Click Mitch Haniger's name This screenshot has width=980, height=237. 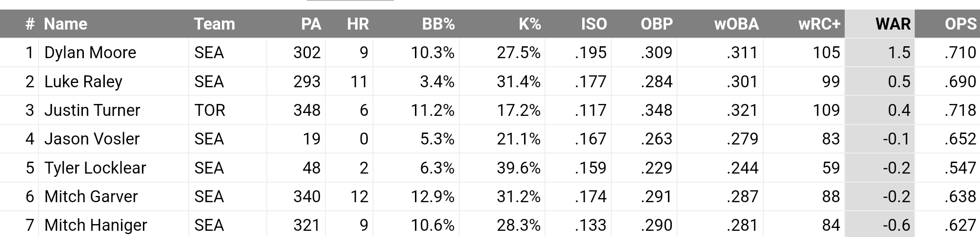click(95, 225)
